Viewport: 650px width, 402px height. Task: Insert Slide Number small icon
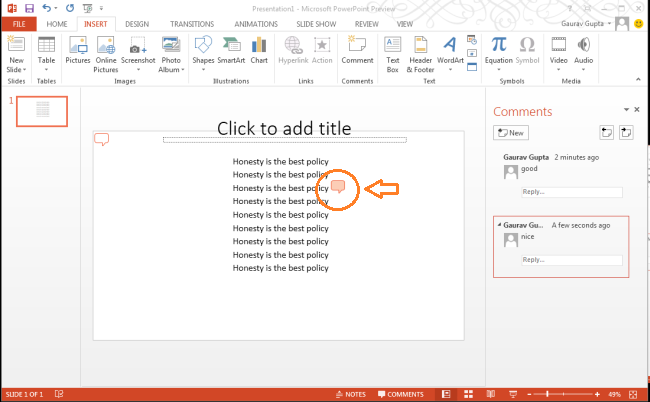(x=472, y=53)
